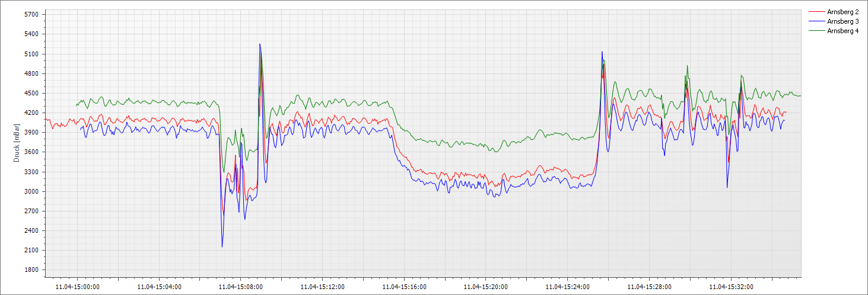Click the 11.04-15:28:00 time axis label
Screen dimensions: 868x295
648,287
